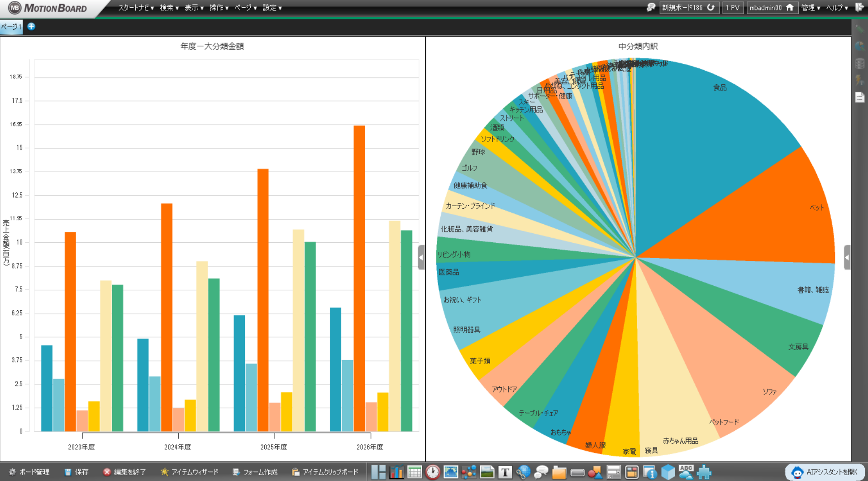Open the document icon in right sidebar
Screen dimensions: 868x481
click(860, 97)
